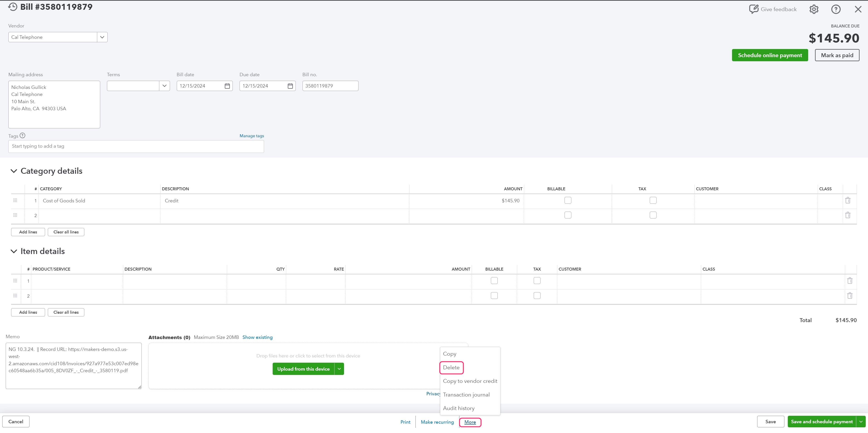This screenshot has height=433, width=868.
Task: Click the help question mark icon
Action: [836, 9]
